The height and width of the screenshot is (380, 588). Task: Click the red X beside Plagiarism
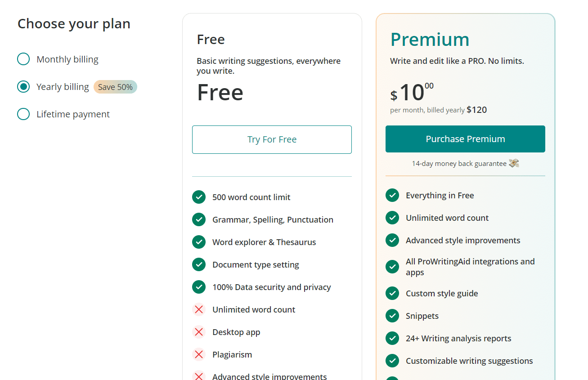pos(199,354)
